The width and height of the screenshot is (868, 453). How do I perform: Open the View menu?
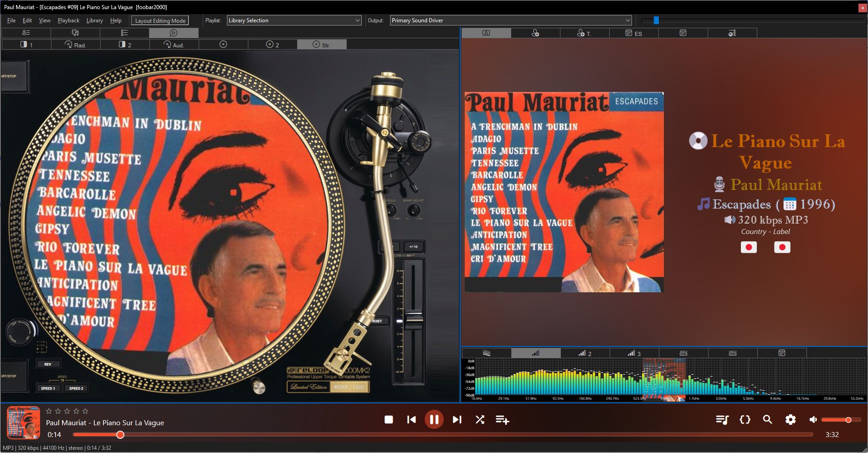point(45,20)
